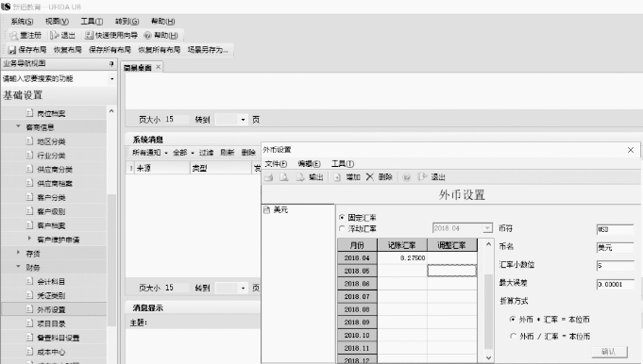Open upper 转到 page dropdown
This screenshot has height=364, width=643.
pyautogui.click(x=243, y=120)
